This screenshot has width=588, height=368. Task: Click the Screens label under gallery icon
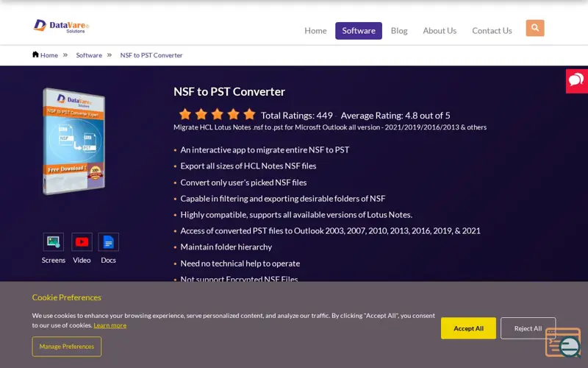point(53,260)
